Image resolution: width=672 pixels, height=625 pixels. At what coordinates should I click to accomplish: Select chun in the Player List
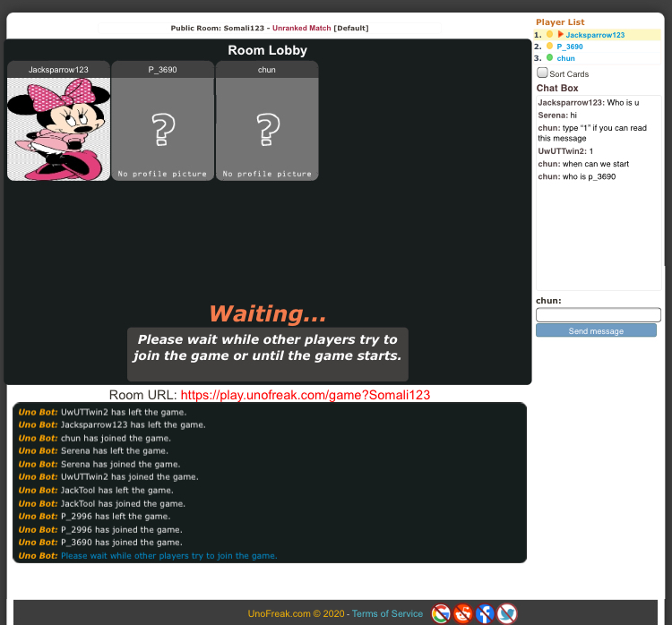coord(566,58)
